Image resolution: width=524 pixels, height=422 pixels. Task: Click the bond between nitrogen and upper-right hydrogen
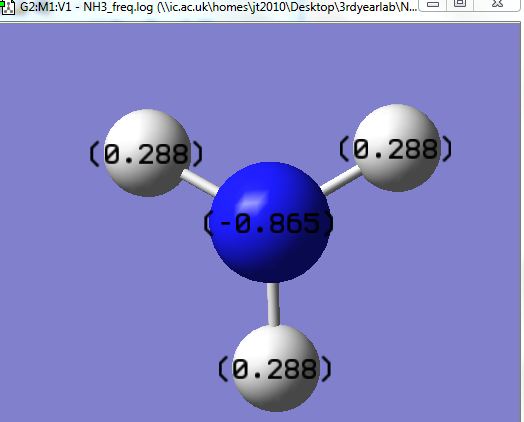pyautogui.click(x=341, y=180)
